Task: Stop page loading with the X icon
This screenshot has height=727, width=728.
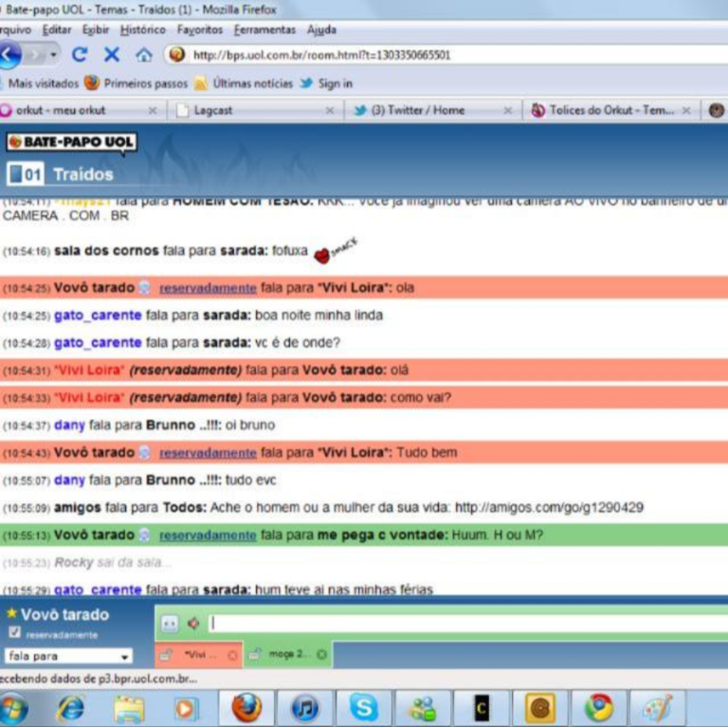Action: tap(112, 55)
